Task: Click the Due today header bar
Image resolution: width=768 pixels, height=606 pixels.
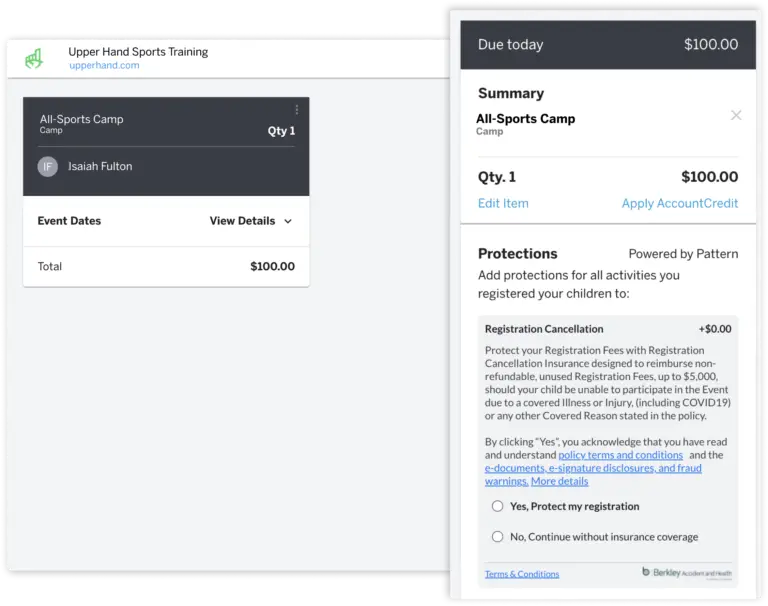Action: 608,45
